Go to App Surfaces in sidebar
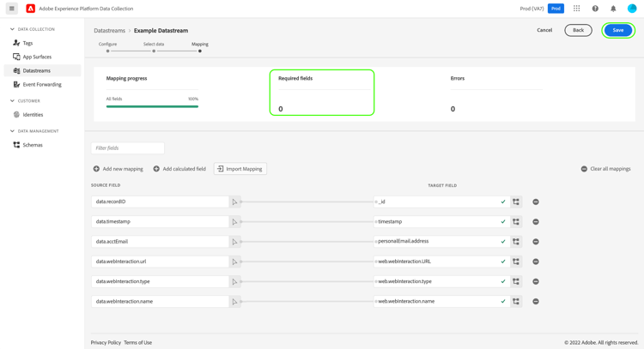 pyautogui.click(x=42, y=57)
